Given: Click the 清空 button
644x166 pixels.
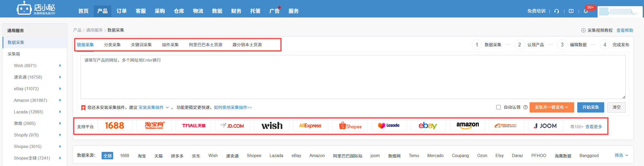Looking at the screenshot, I should coord(617,107).
